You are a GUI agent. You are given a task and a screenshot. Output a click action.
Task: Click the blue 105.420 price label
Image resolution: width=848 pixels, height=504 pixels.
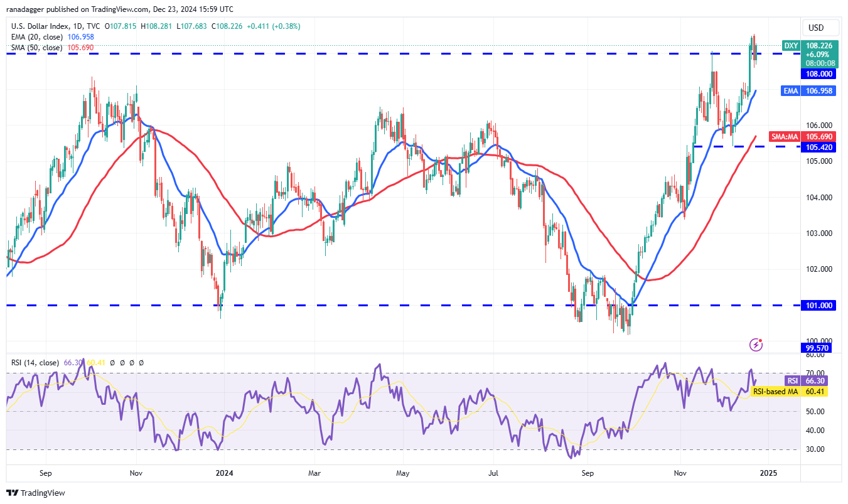(x=818, y=146)
